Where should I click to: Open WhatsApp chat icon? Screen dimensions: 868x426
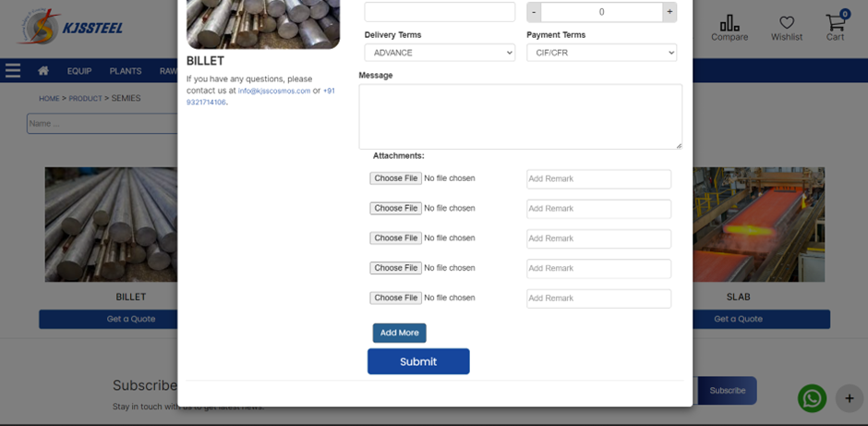coord(812,398)
